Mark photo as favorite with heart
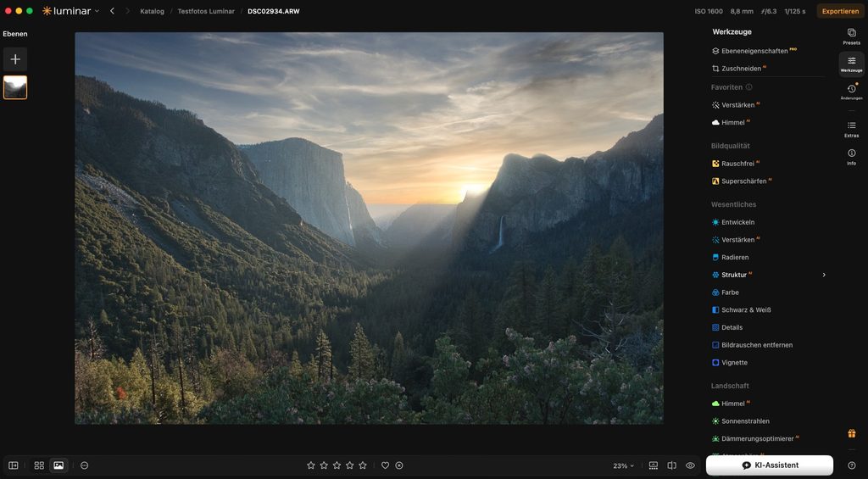This screenshot has width=868, height=479. (386, 465)
